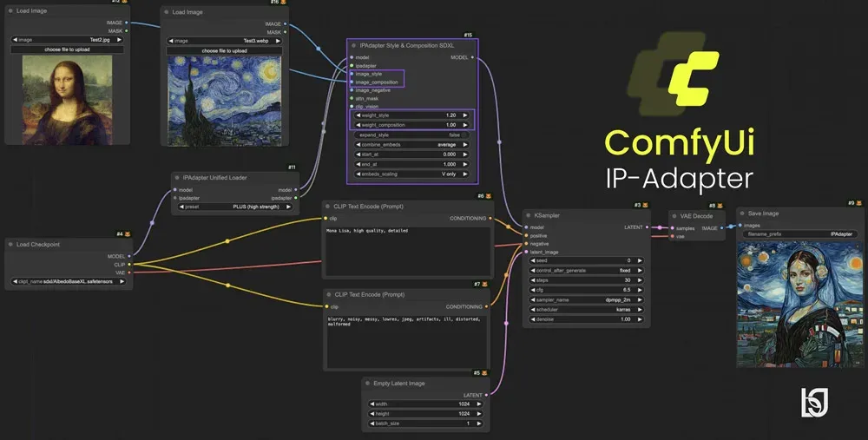Click the latent_image input label on KSampler
Viewport: 868px width, 440px height.
pyautogui.click(x=544, y=252)
